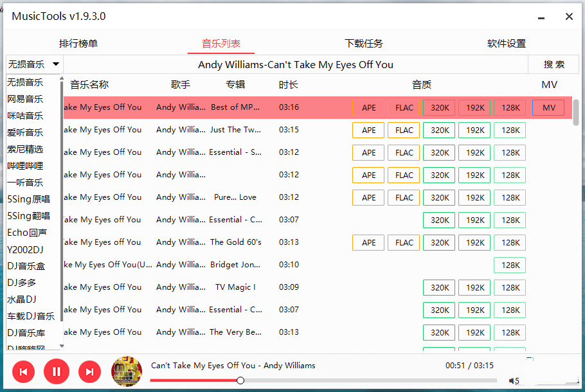
Task: Open the 下载任务 tab
Action: tap(364, 44)
